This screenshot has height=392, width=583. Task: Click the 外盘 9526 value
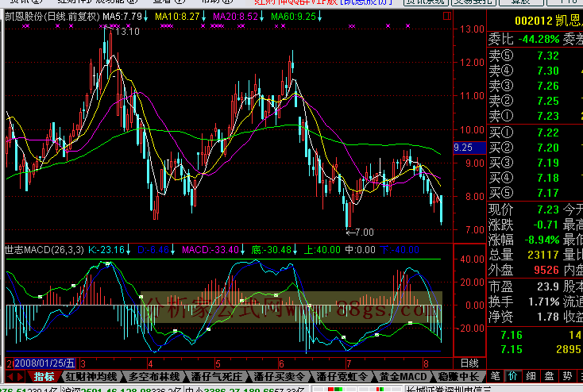tap(546, 270)
